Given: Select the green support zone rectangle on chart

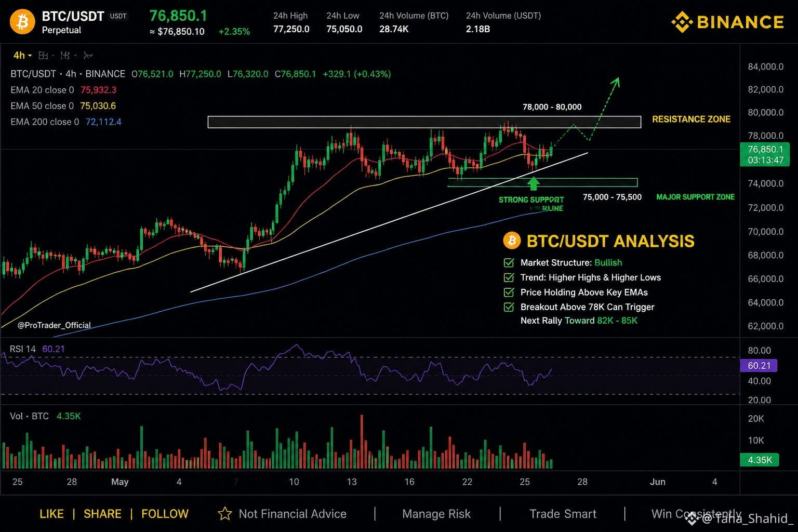Looking at the screenshot, I should pos(542,182).
